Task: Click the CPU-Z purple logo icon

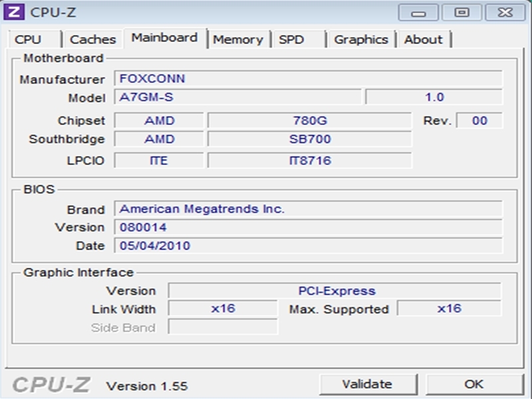Action: tap(14, 12)
